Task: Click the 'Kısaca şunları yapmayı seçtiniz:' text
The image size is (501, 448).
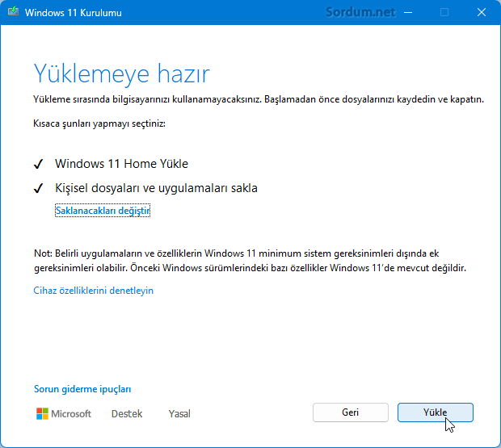Action: pos(99,124)
